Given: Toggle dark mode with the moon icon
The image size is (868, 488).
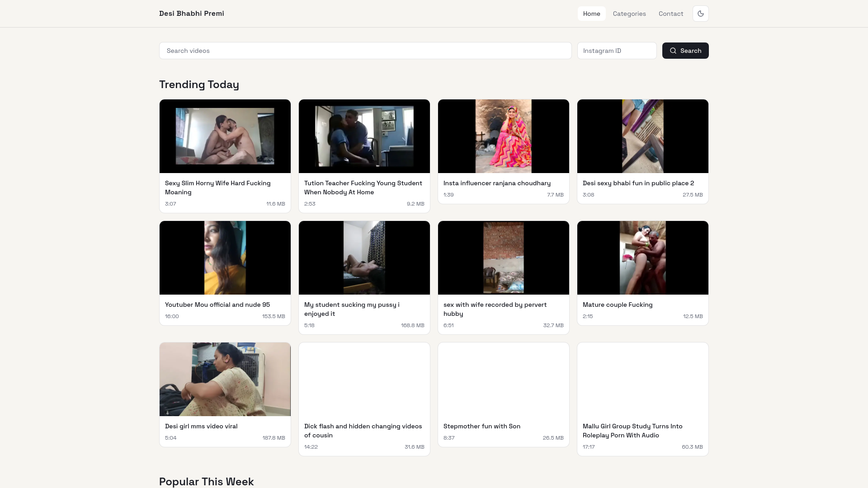Looking at the screenshot, I should pos(700,14).
